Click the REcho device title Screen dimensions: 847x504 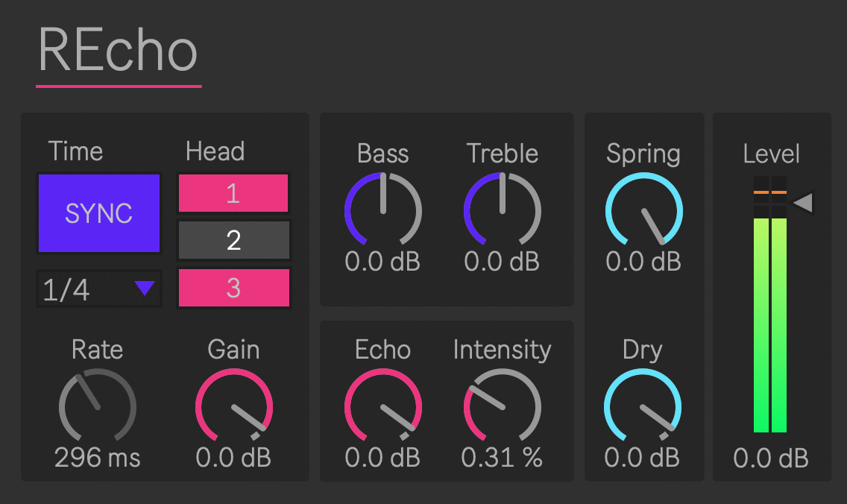[119, 50]
